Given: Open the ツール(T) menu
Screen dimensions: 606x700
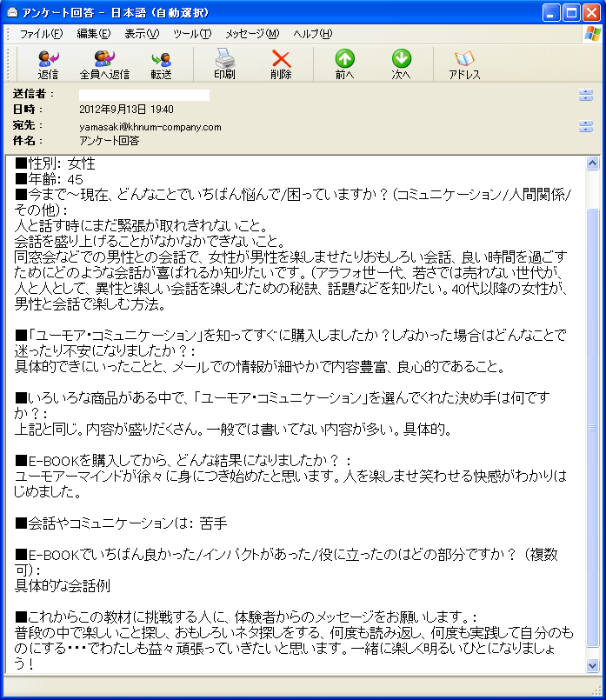Looking at the screenshot, I should pos(192,34).
